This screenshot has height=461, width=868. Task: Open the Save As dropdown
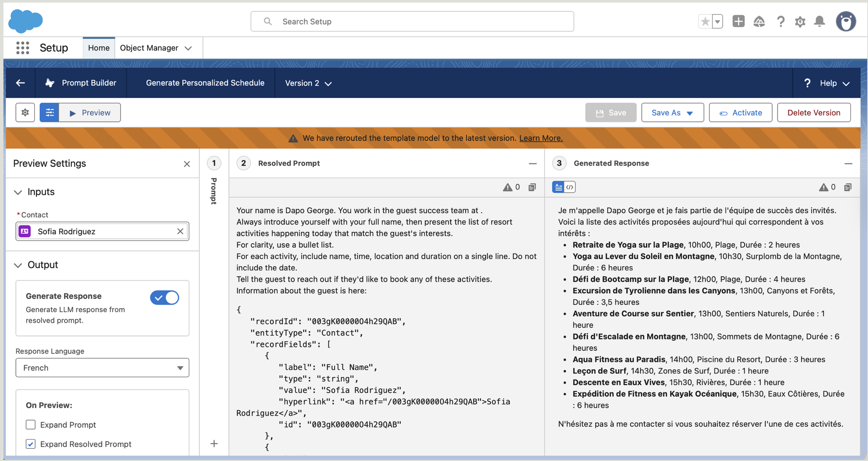[672, 112]
